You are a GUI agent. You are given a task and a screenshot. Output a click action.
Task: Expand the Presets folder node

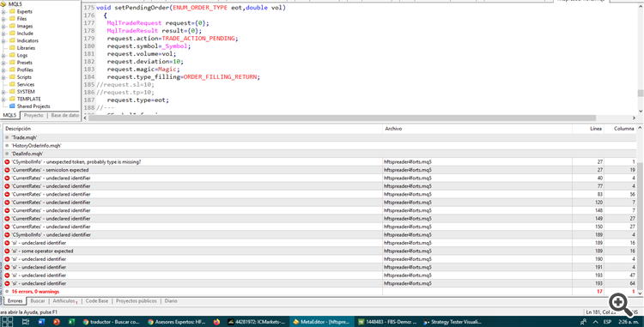click(3, 63)
